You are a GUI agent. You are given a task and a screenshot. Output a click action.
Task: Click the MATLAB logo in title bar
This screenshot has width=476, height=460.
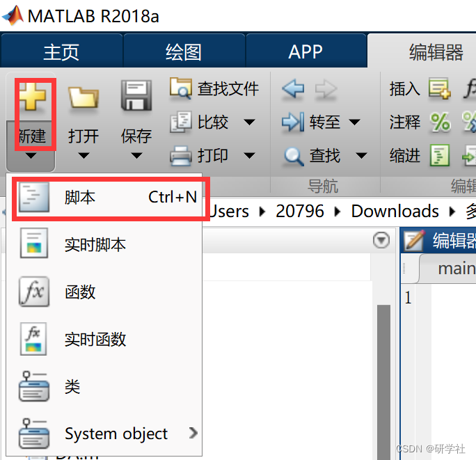pos(13,15)
